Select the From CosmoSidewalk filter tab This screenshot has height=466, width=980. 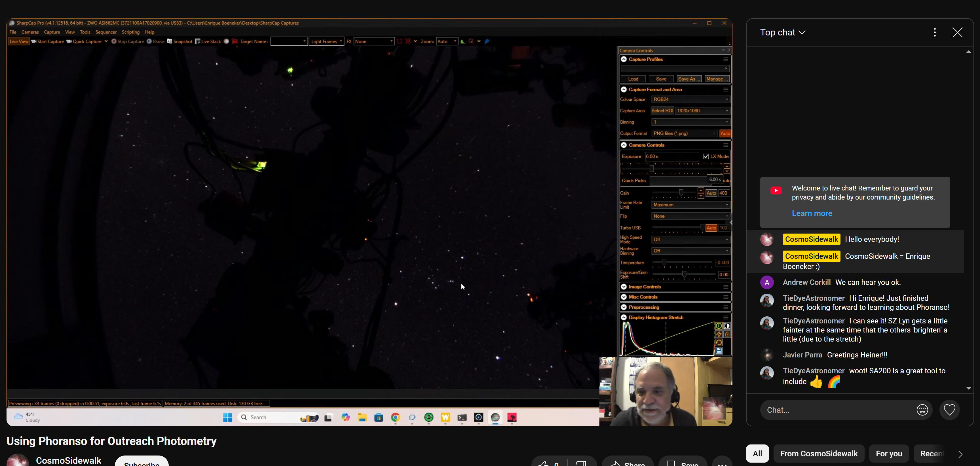coord(819,454)
